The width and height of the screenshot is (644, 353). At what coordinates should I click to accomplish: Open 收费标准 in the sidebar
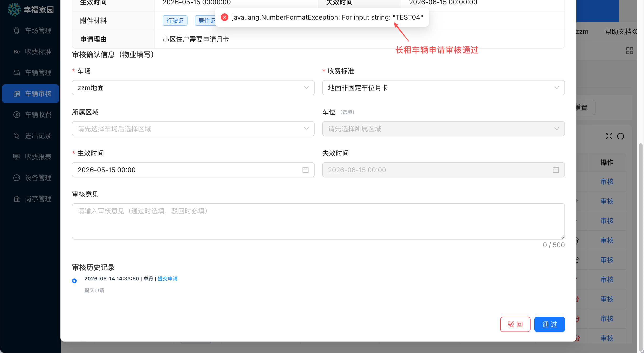(31, 52)
